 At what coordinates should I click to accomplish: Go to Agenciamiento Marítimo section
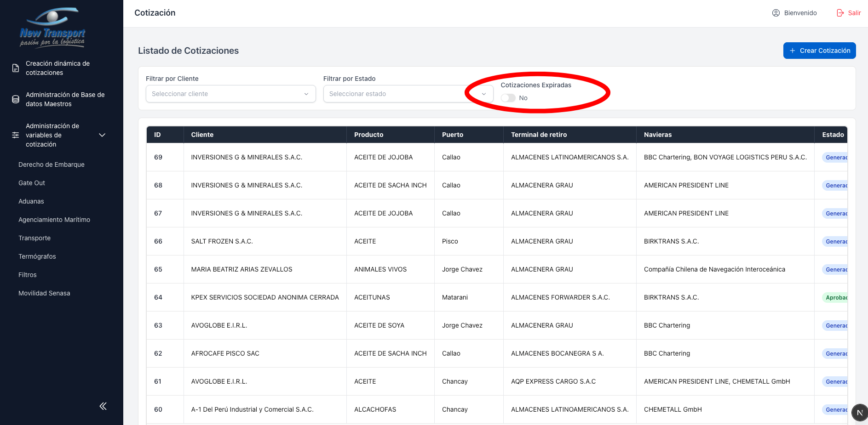(54, 220)
